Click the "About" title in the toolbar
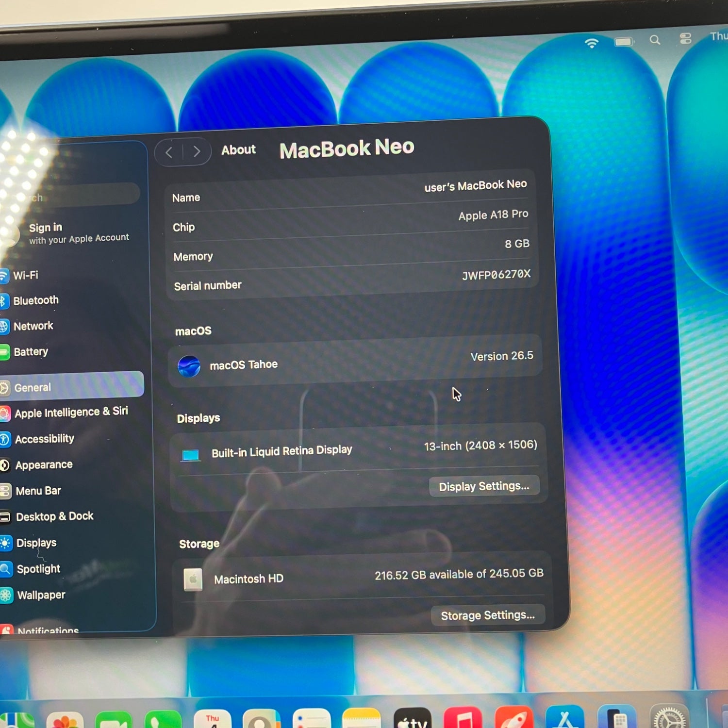Screen dimensions: 728x728 [238, 150]
